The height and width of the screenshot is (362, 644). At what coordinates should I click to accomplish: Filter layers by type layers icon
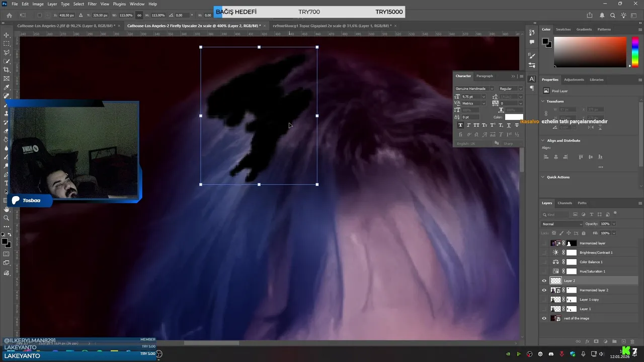point(591,214)
